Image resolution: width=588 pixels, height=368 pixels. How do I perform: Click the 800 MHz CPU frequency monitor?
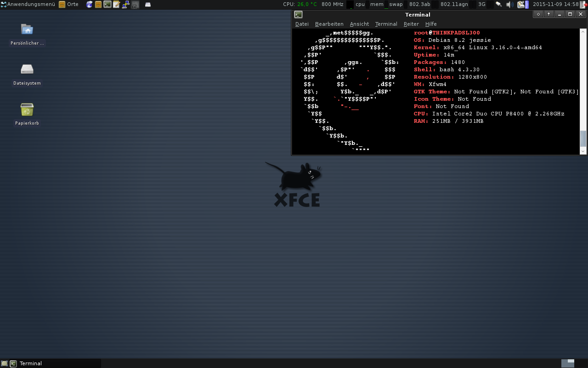pos(333,4)
